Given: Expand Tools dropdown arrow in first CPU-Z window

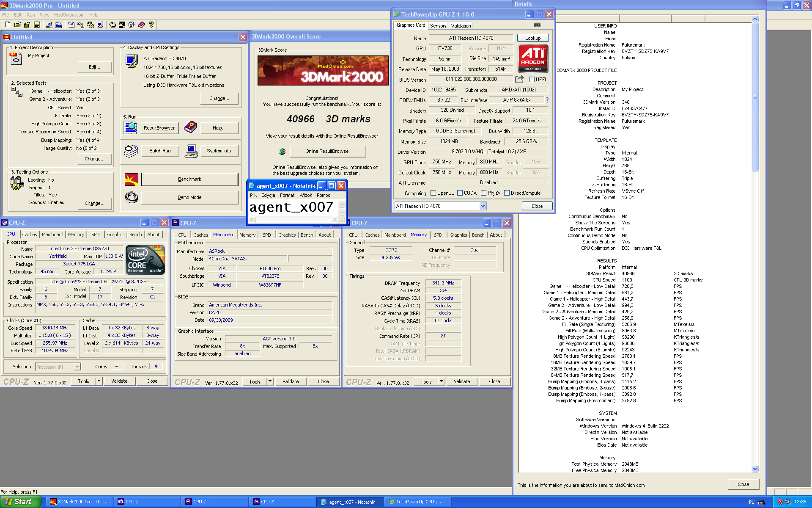Looking at the screenshot, I should [x=99, y=381].
